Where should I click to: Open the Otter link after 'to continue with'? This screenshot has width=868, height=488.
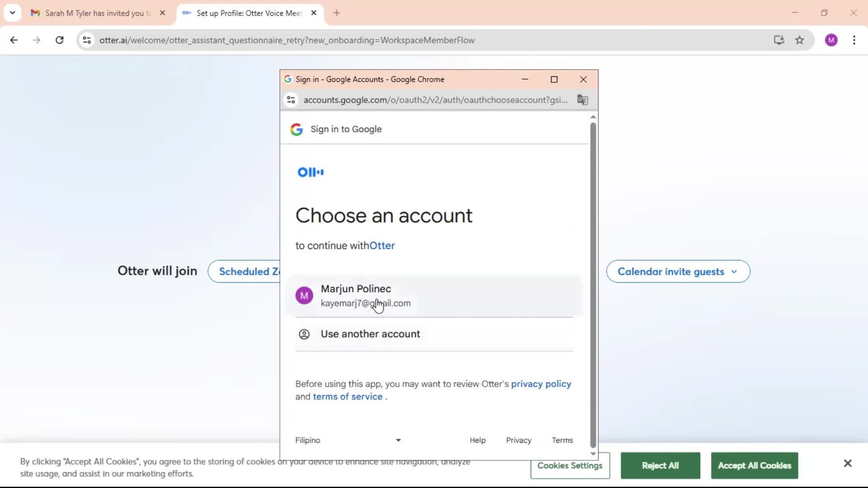tap(382, 246)
